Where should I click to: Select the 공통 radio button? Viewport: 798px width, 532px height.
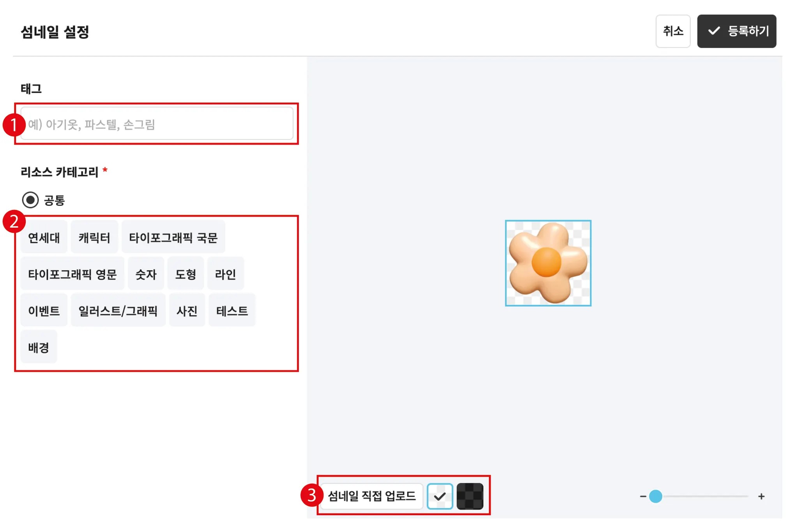coord(30,200)
